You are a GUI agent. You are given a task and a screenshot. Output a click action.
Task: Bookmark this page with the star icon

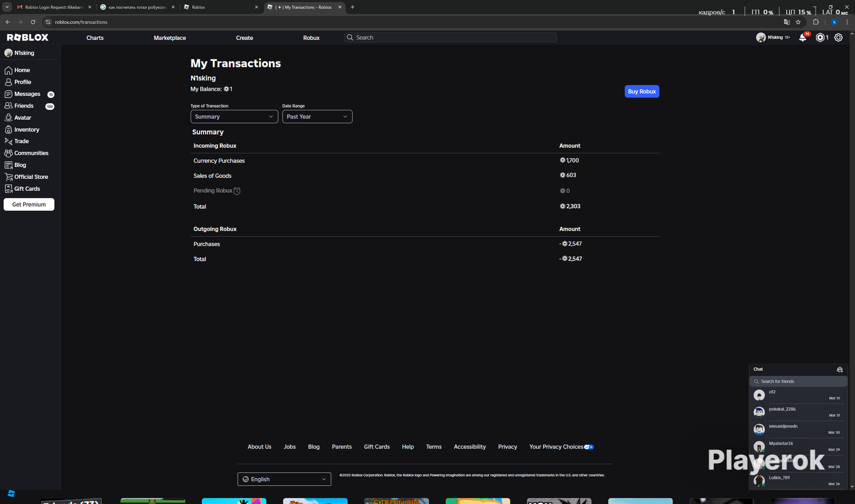pos(798,22)
